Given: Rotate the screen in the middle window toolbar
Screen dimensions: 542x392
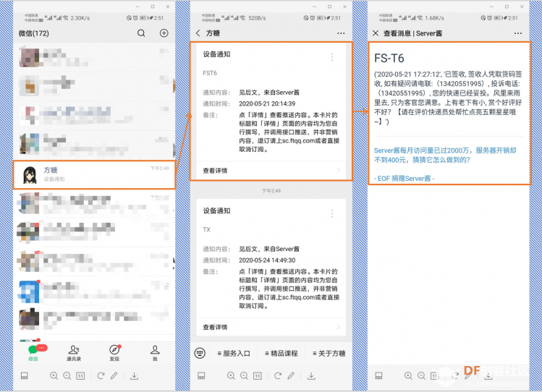Looking at the screenshot, I should click(x=278, y=376).
